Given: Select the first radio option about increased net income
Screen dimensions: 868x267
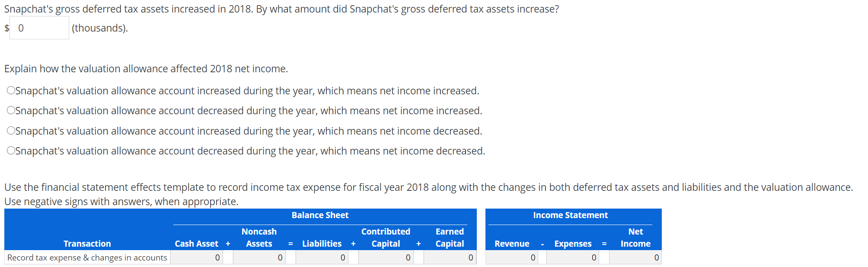Looking at the screenshot, I should [x=10, y=90].
